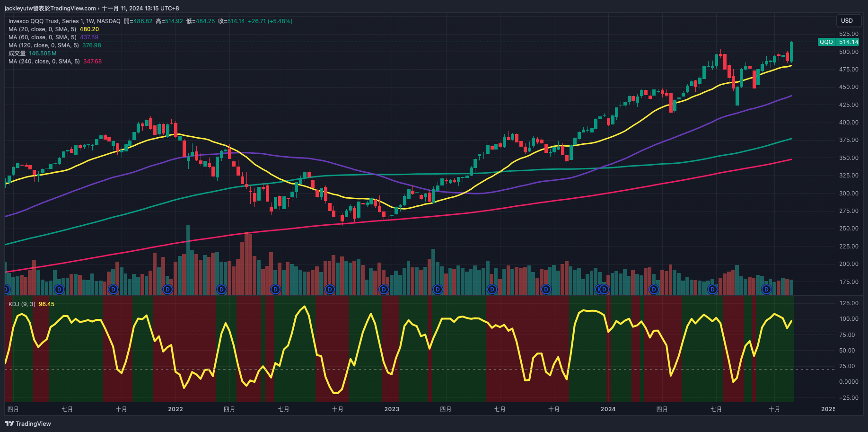Image resolution: width=868 pixels, height=432 pixels.
Task: Click the dividend marker above the 2022 label
Action: pos(167,289)
